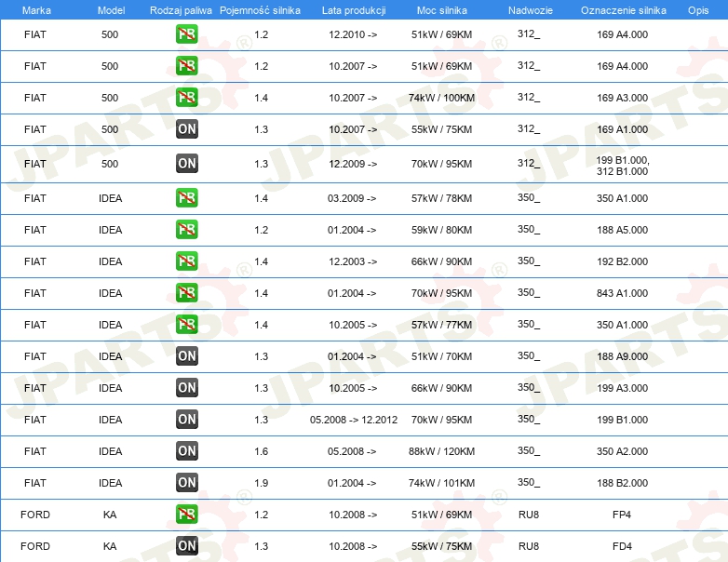
Task: Select engine code 169 A3.000 cell
Action: pos(622,98)
